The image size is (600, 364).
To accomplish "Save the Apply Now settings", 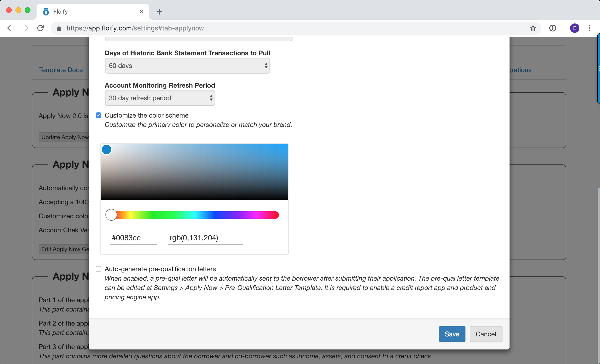I will 452,334.
